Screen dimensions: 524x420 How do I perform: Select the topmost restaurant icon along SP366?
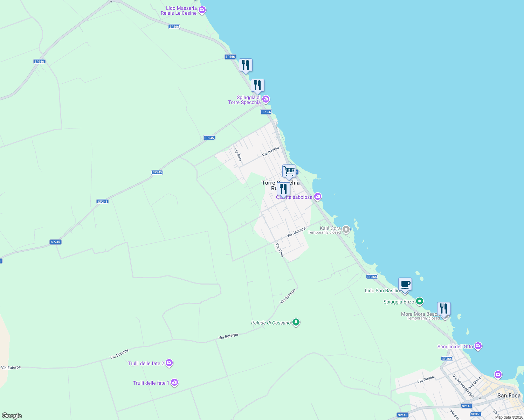tap(246, 64)
